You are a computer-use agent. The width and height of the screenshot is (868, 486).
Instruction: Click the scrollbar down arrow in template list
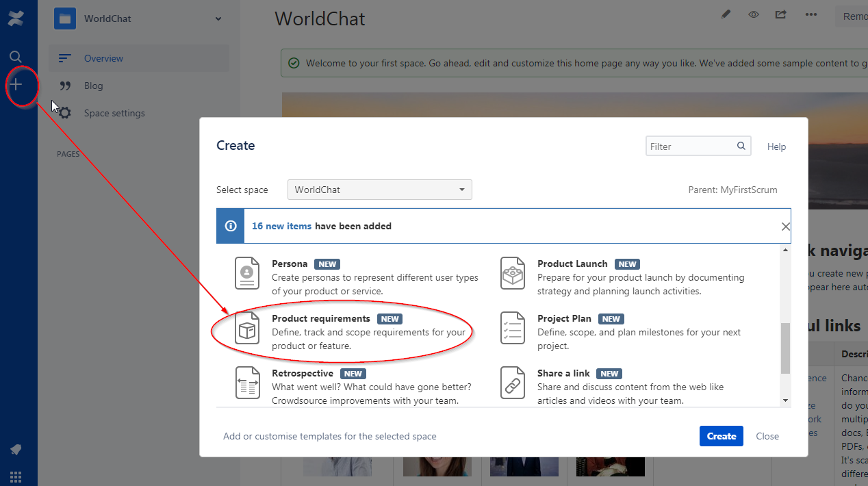[x=785, y=400]
